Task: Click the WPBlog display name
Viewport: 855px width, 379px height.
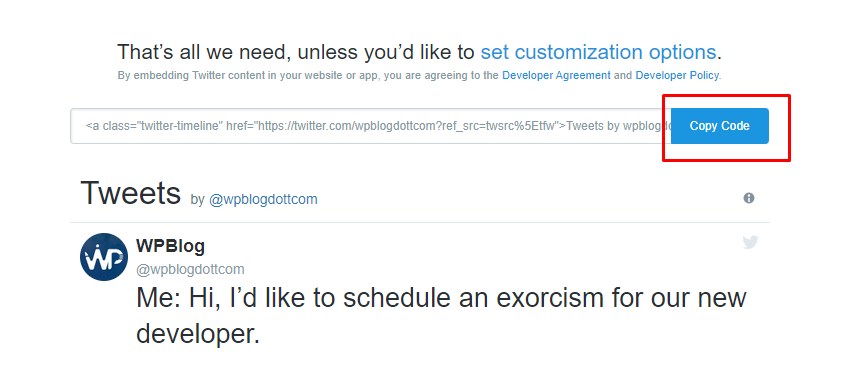Action: 170,246
